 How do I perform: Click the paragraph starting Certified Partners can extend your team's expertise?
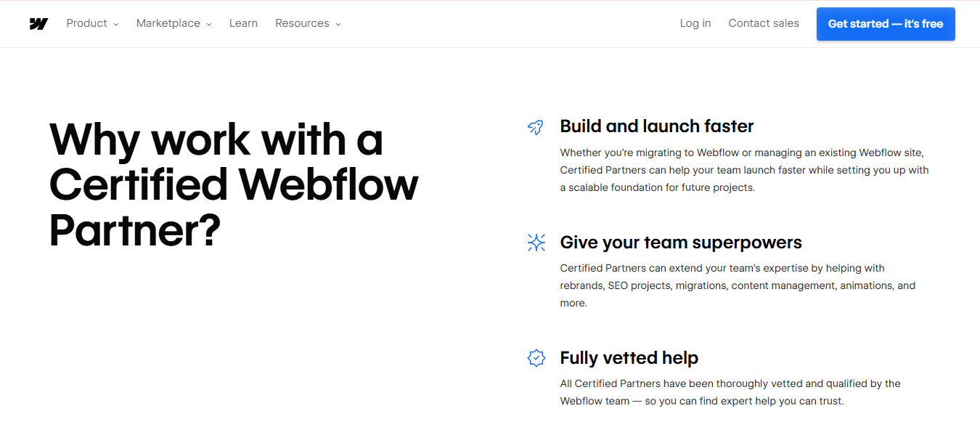pyautogui.click(x=738, y=285)
